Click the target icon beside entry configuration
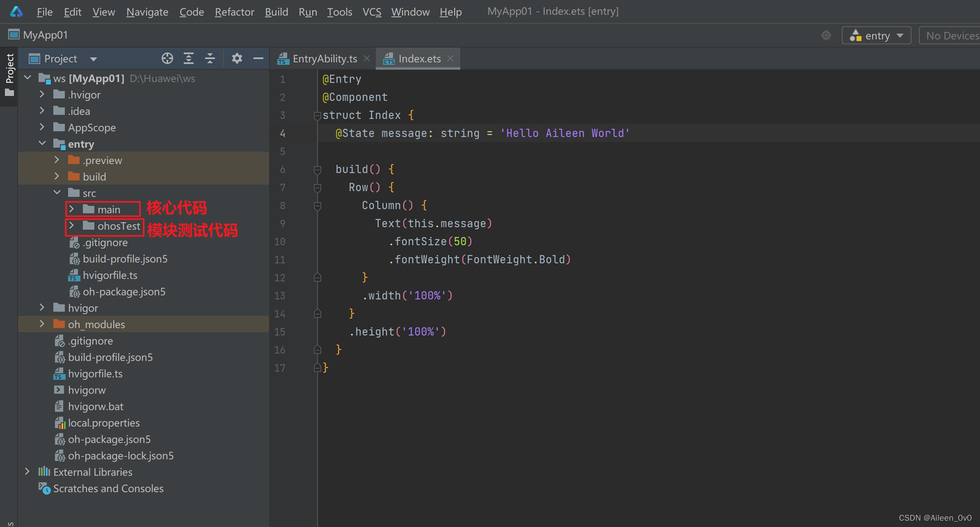Screen dimensions: 980x527 [826, 35]
